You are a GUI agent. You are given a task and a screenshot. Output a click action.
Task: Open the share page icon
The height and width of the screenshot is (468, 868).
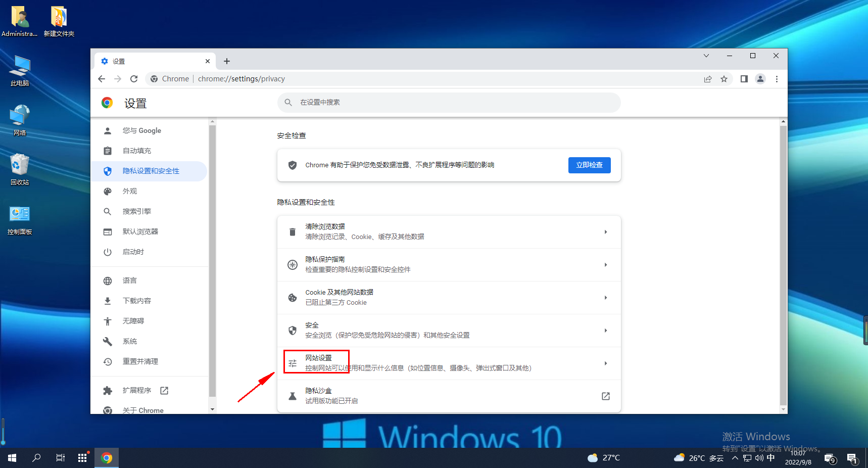708,79
